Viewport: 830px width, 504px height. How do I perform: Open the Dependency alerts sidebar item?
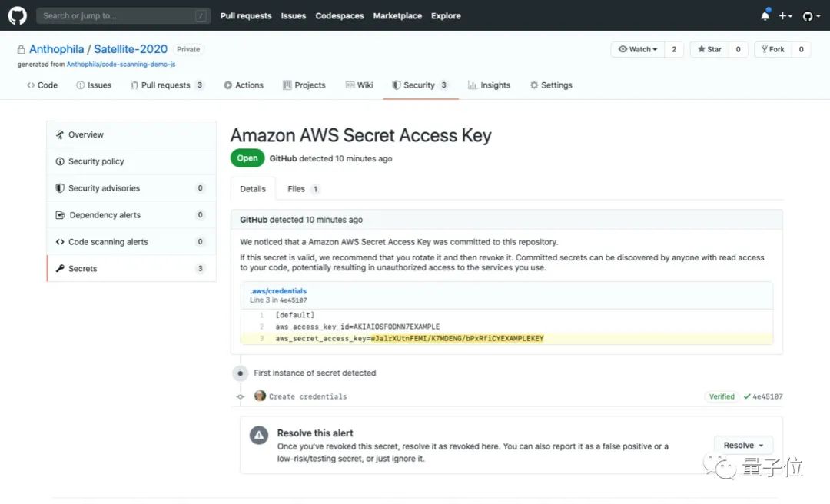click(x=131, y=215)
